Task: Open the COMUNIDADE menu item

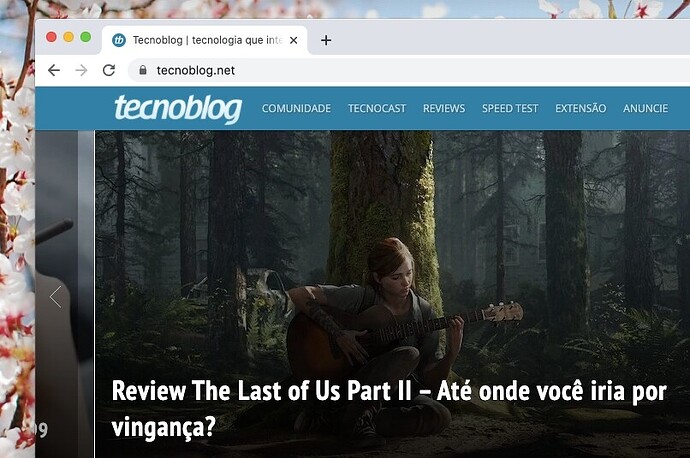Action: (296, 108)
